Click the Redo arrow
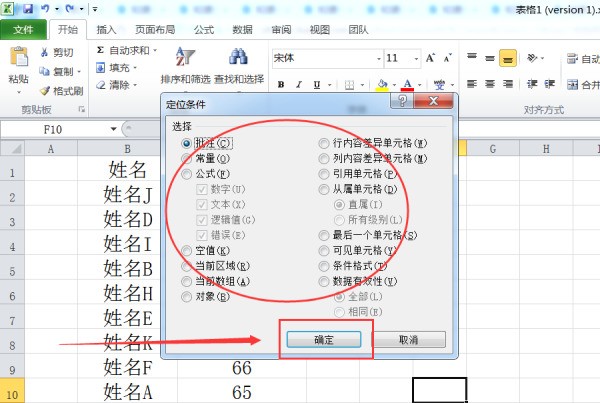 click(x=69, y=8)
